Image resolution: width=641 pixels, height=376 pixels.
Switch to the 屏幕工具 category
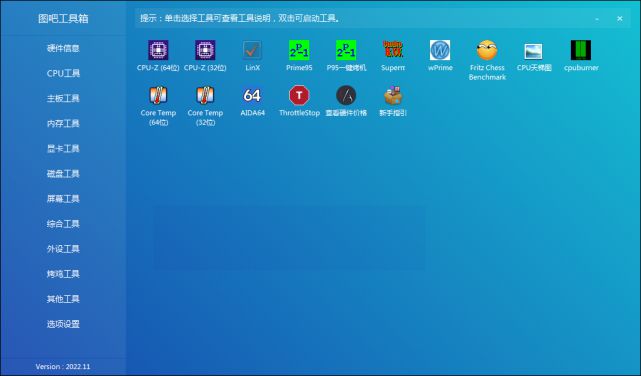tap(63, 199)
